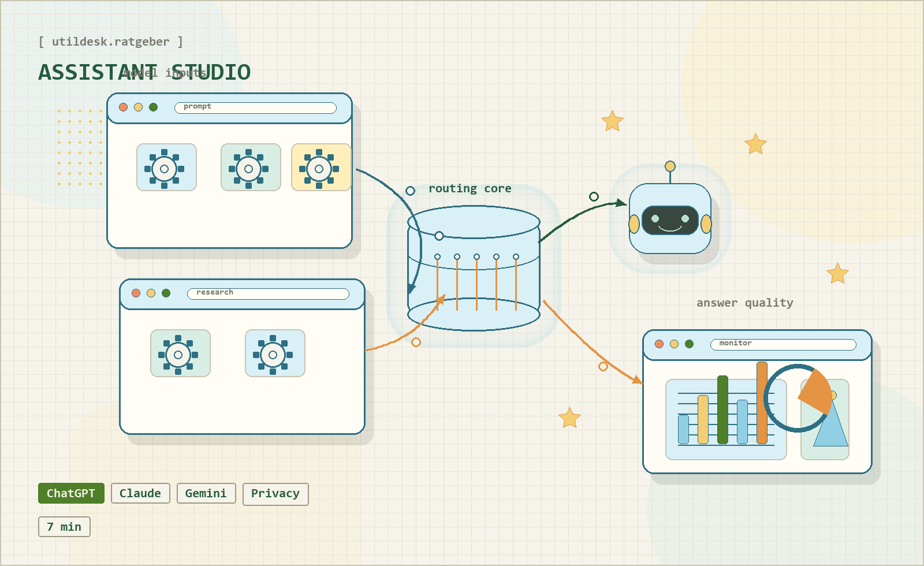
Task: Select the blue gear tile in research window
Action: [275, 353]
